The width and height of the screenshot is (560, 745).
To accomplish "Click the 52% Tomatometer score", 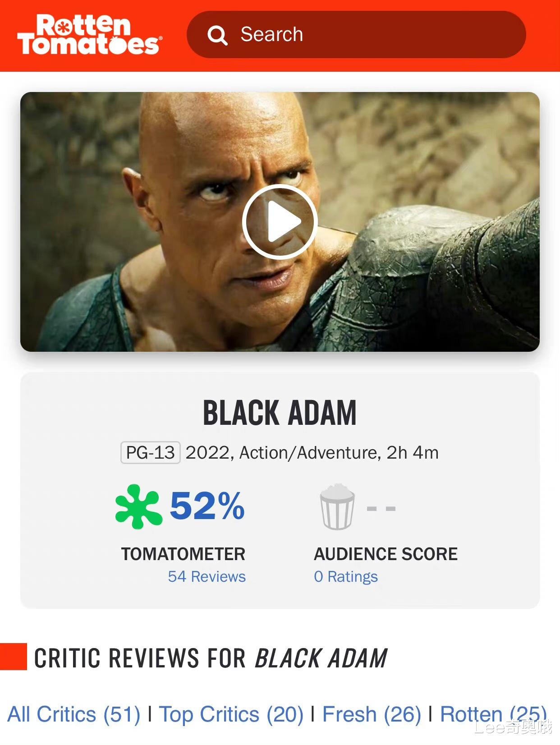I will (207, 506).
